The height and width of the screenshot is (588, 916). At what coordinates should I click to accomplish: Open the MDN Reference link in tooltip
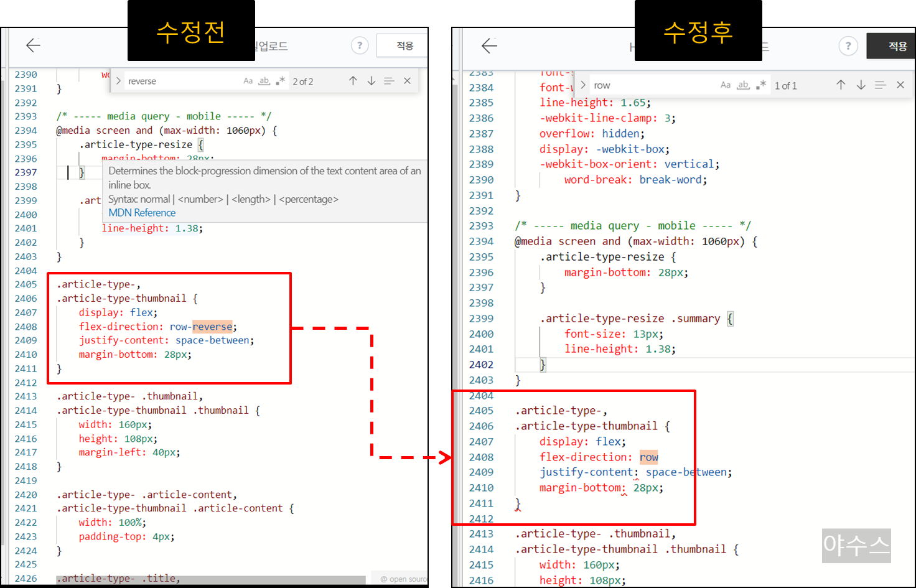click(x=142, y=213)
